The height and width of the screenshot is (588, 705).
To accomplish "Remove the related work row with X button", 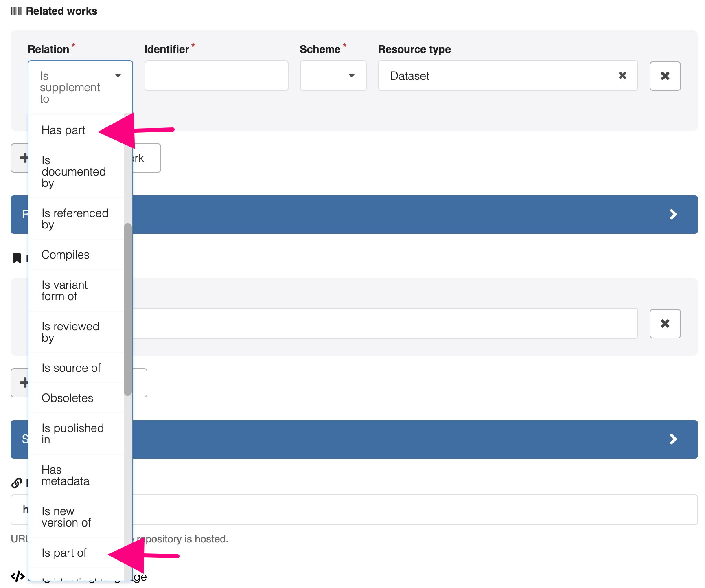I will [665, 76].
